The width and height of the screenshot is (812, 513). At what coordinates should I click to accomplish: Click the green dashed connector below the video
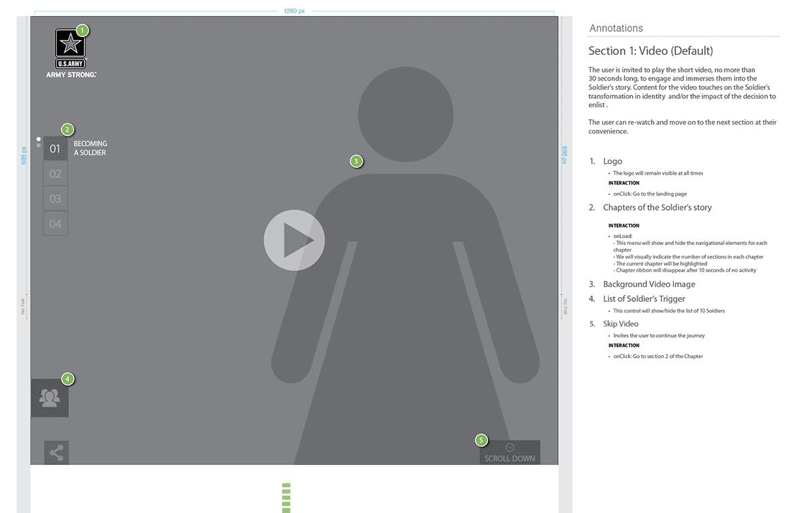click(286, 497)
